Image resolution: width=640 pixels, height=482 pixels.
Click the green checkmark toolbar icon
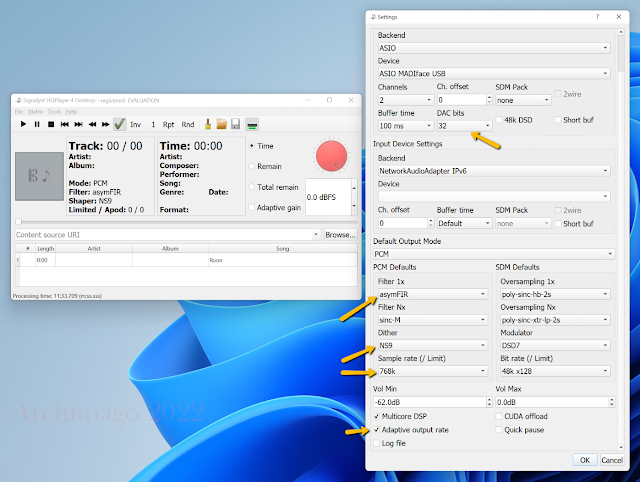point(120,124)
